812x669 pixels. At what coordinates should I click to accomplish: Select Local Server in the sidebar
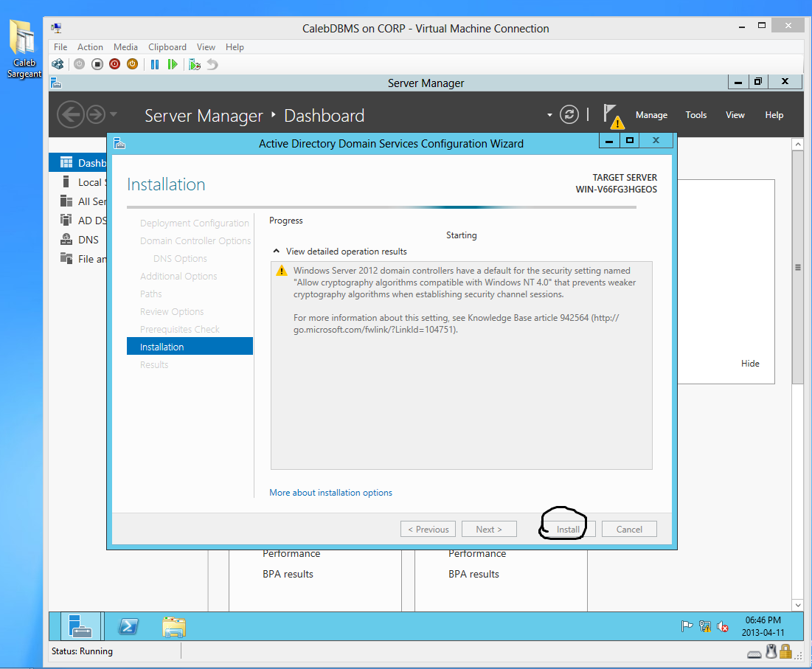coord(77,182)
